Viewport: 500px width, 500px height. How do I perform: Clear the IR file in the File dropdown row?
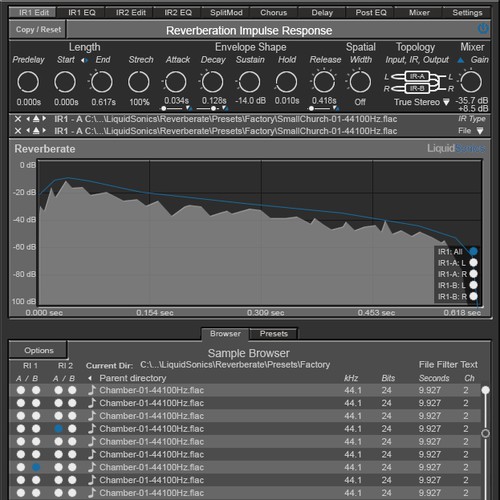[18, 131]
